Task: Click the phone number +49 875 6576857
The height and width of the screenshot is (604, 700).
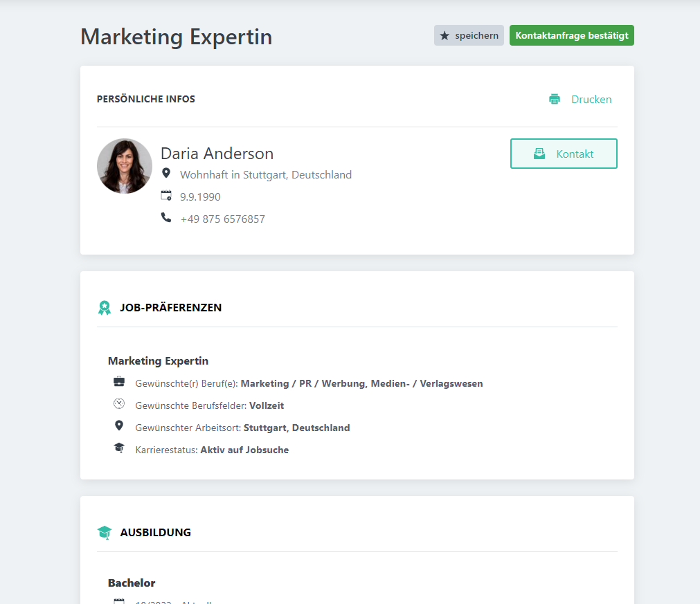Action: pyautogui.click(x=222, y=219)
